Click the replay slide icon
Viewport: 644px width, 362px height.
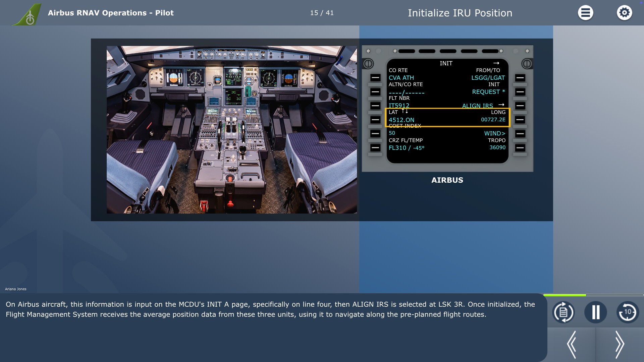click(x=563, y=312)
